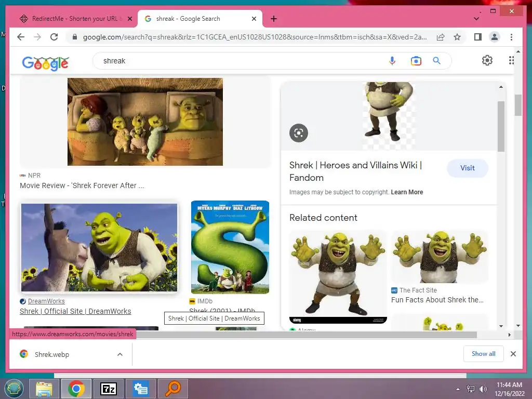Search by image with Google Lens camera
The image size is (532, 399).
(x=416, y=61)
